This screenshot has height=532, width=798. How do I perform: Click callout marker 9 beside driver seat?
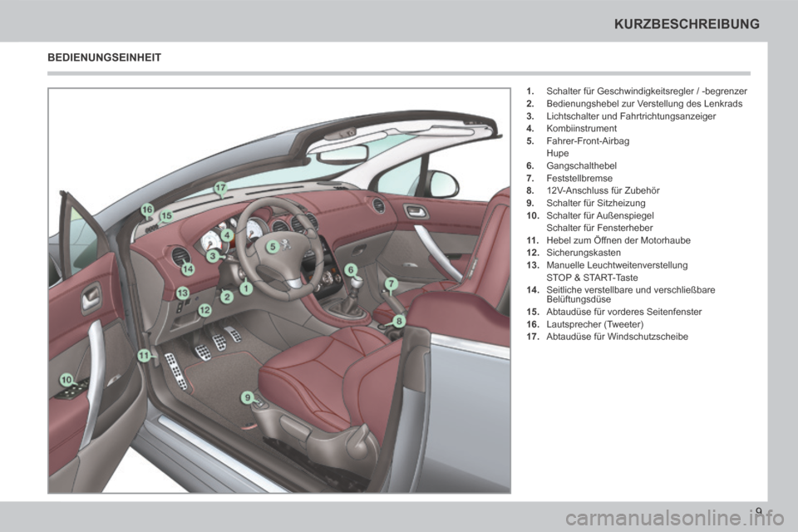(248, 397)
